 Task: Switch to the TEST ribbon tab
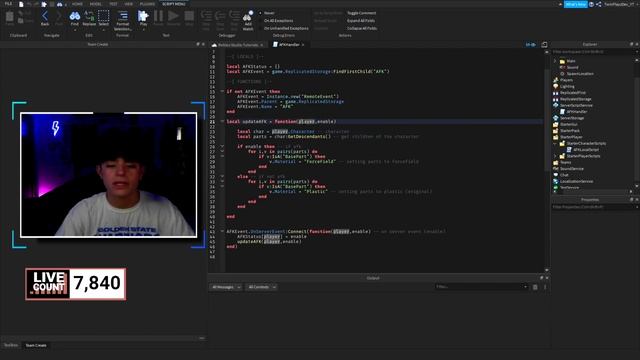pyautogui.click(x=113, y=4)
